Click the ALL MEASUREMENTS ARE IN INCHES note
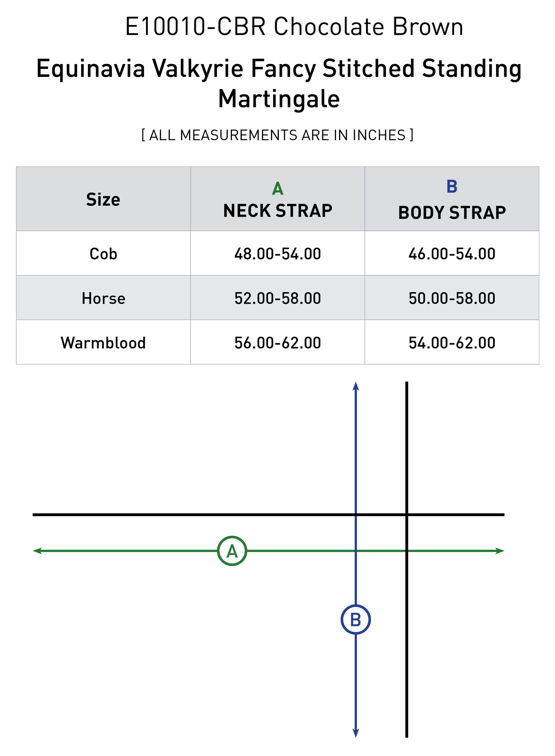 [x=277, y=135]
